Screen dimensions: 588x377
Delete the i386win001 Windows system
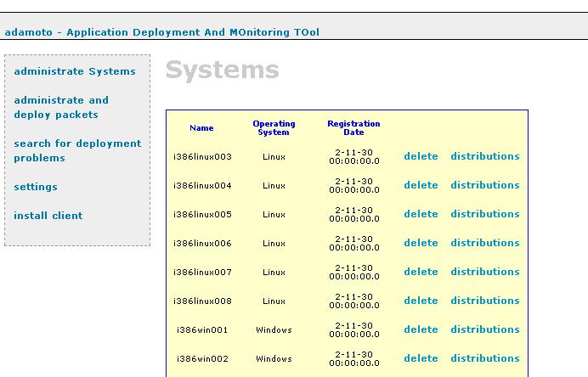tap(421, 329)
